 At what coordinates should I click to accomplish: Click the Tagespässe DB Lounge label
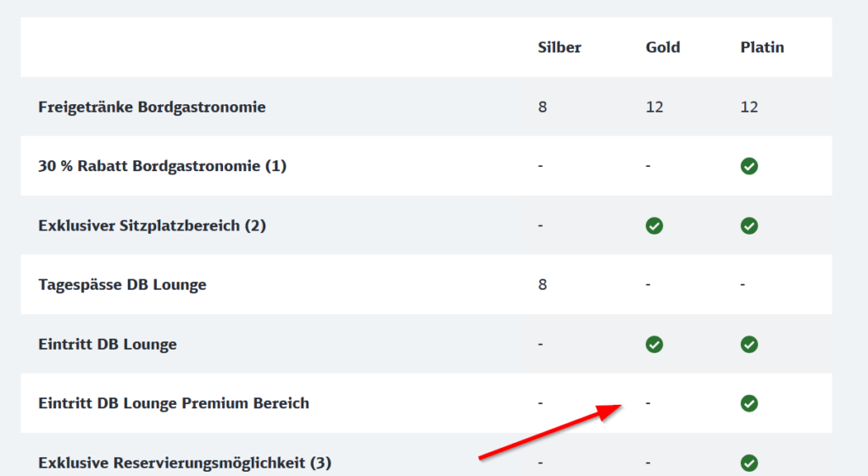coord(122,285)
